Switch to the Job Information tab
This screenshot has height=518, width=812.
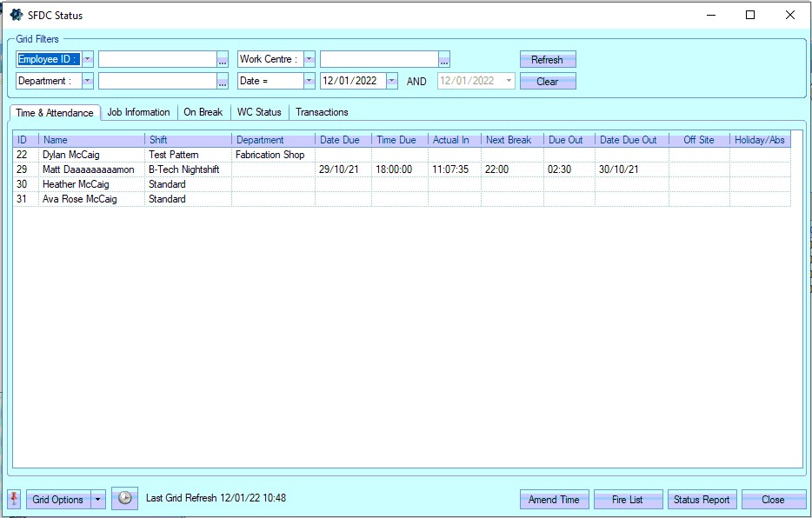coord(138,112)
